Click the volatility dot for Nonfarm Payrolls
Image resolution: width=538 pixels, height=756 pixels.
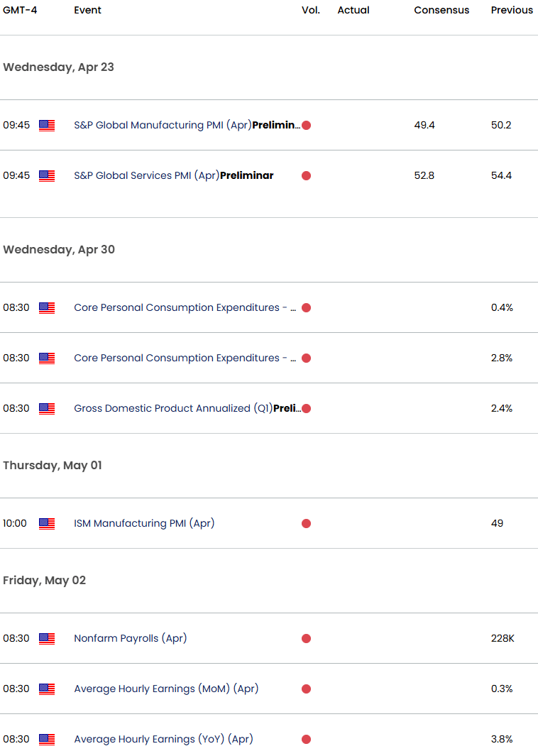pos(306,638)
